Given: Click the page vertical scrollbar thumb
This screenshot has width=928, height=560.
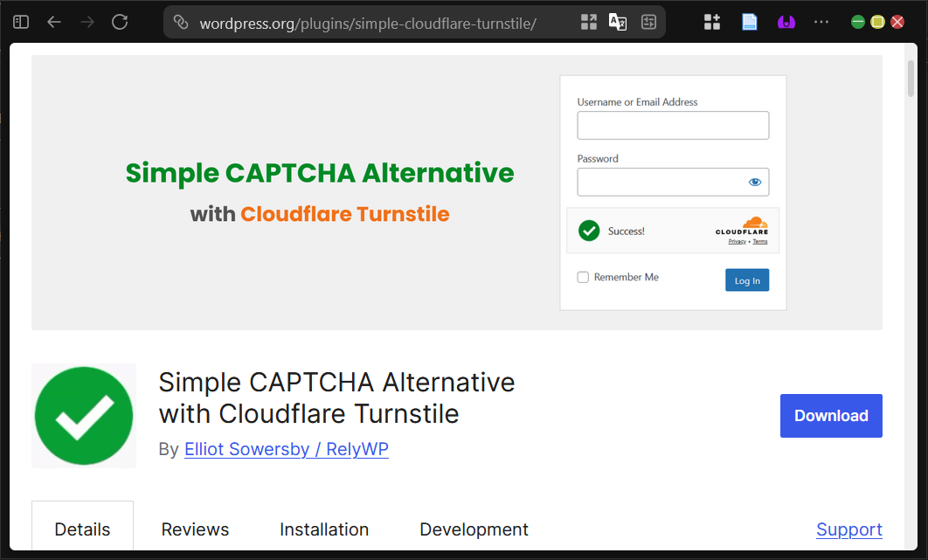Looking at the screenshot, I should click(911, 79).
